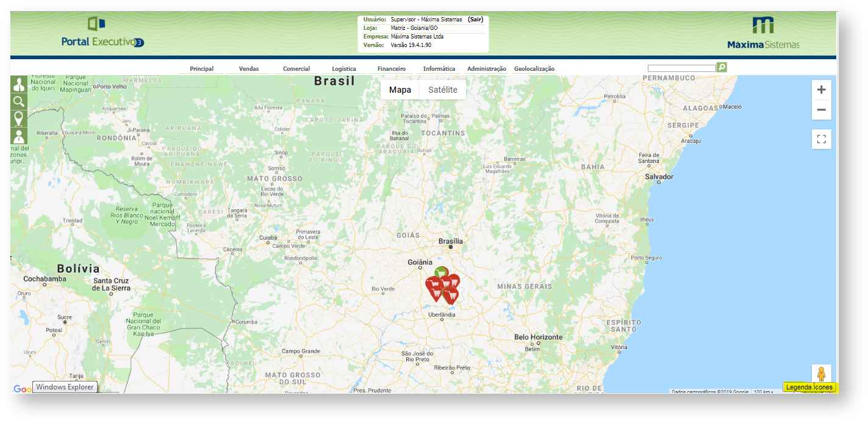Screen dimensions: 868x423
Task: Click the Windows Explorer tooltip label
Action: (x=65, y=387)
